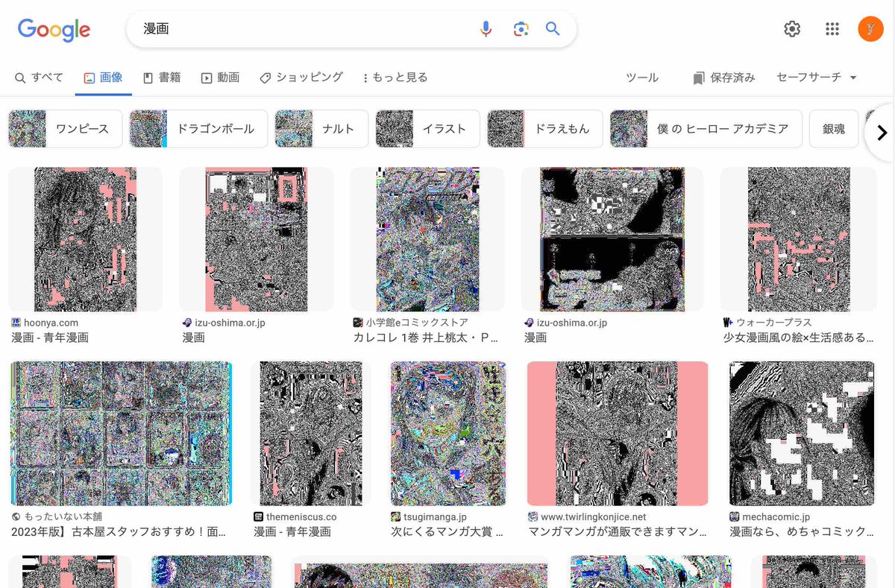The width and height of the screenshot is (895, 588).
Task: Open Google apps grid icon
Action: click(832, 29)
